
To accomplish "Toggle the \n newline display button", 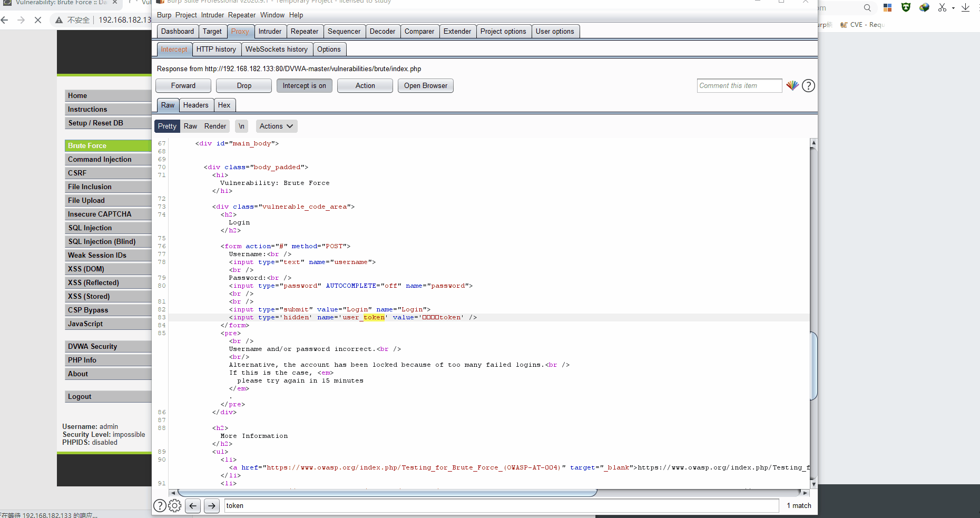I will 241,126.
